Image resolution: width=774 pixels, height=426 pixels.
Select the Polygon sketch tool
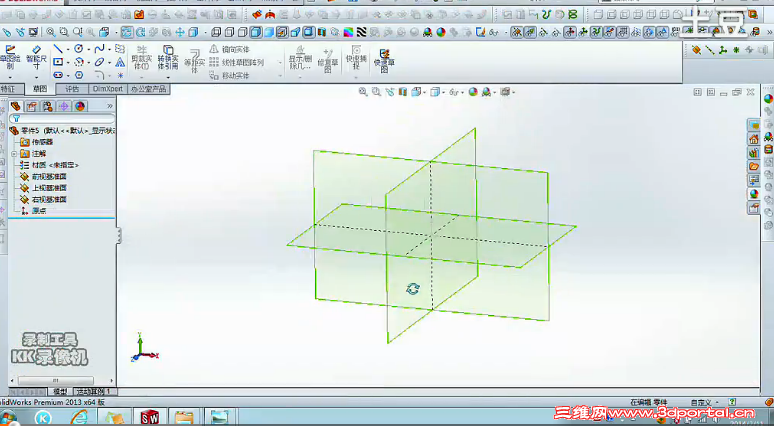coord(79,75)
